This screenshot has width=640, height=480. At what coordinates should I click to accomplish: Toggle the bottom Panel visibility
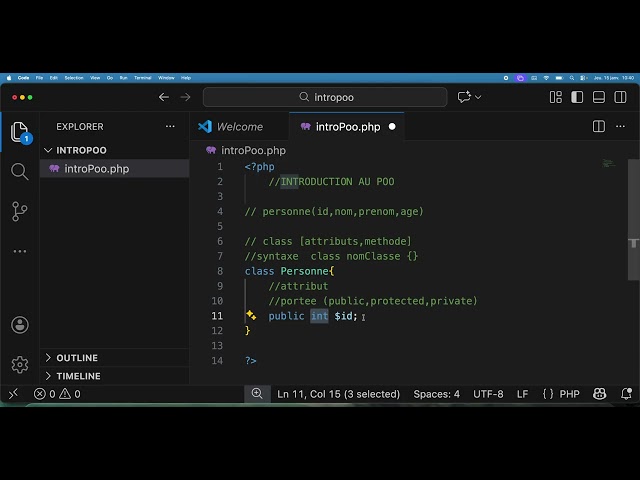(599, 97)
